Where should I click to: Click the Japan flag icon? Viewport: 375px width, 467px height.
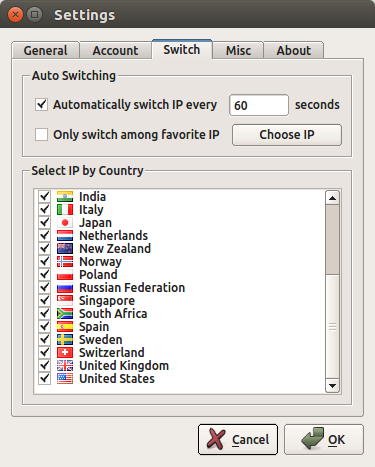coord(65,223)
